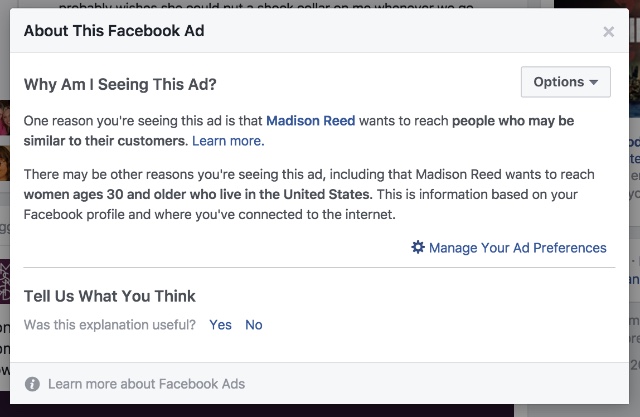Open Manage Your Ad Preferences
This screenshot has height=417, width=640.
tap(518, 248)
